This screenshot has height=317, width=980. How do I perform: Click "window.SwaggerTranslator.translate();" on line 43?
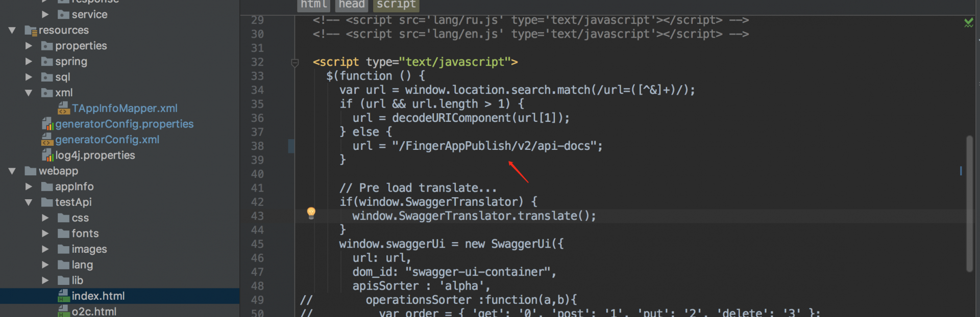(x=474, y=216)
